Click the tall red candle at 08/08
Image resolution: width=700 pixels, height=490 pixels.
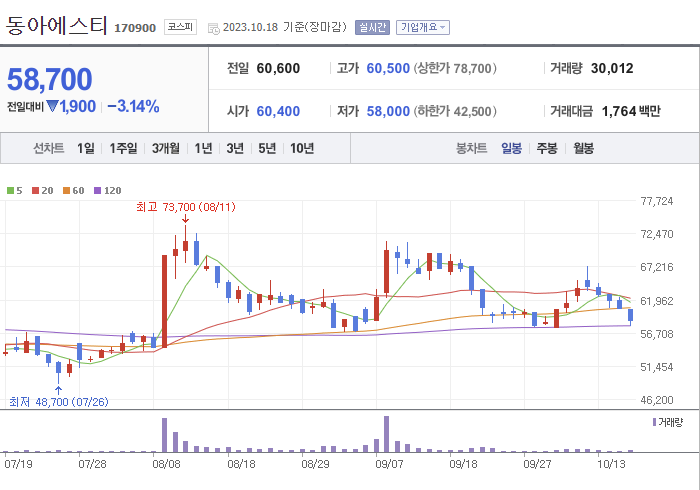[x=164, y=301]
